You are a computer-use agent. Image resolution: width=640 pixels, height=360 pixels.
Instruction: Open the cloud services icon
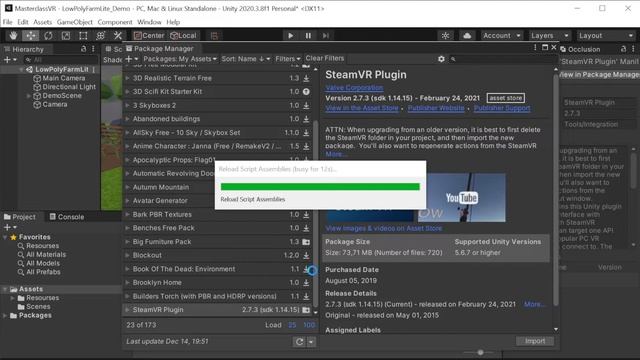tap(467, 36)
